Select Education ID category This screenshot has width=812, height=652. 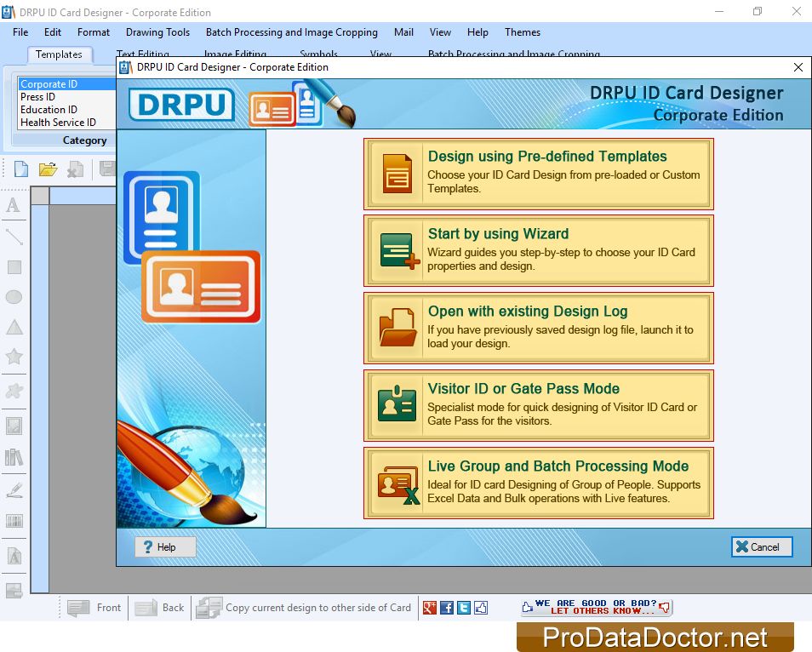(x=66, y=110)
